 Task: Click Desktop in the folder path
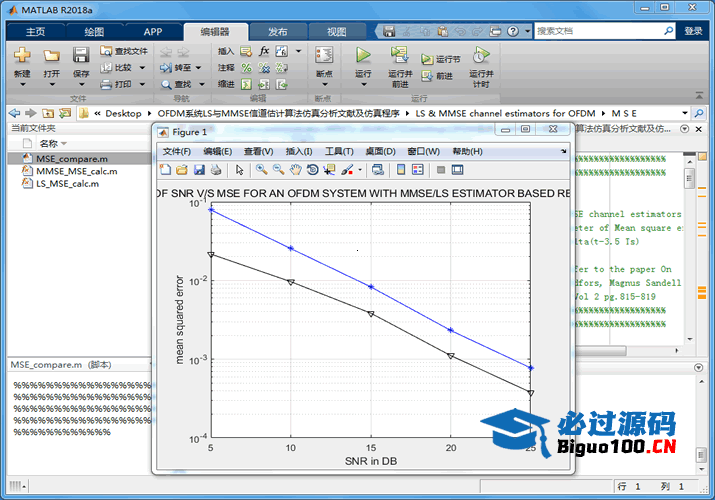(x=123, y=113)
